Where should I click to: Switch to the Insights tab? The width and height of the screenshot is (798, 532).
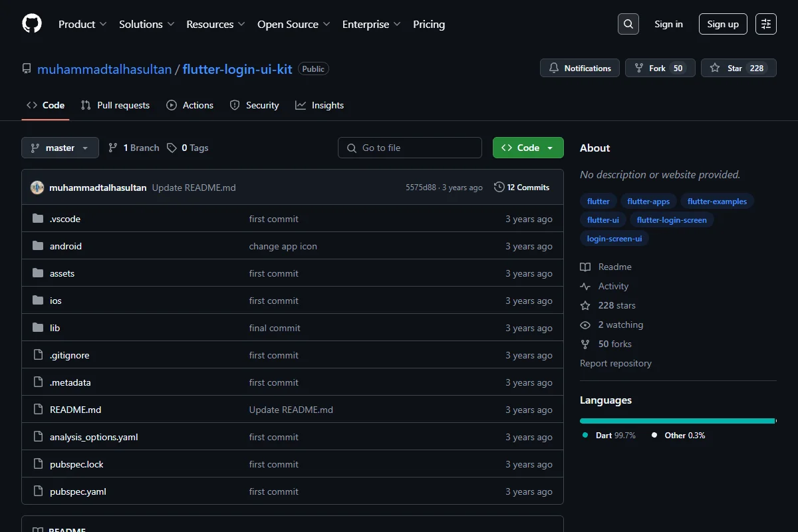point(319,105)
